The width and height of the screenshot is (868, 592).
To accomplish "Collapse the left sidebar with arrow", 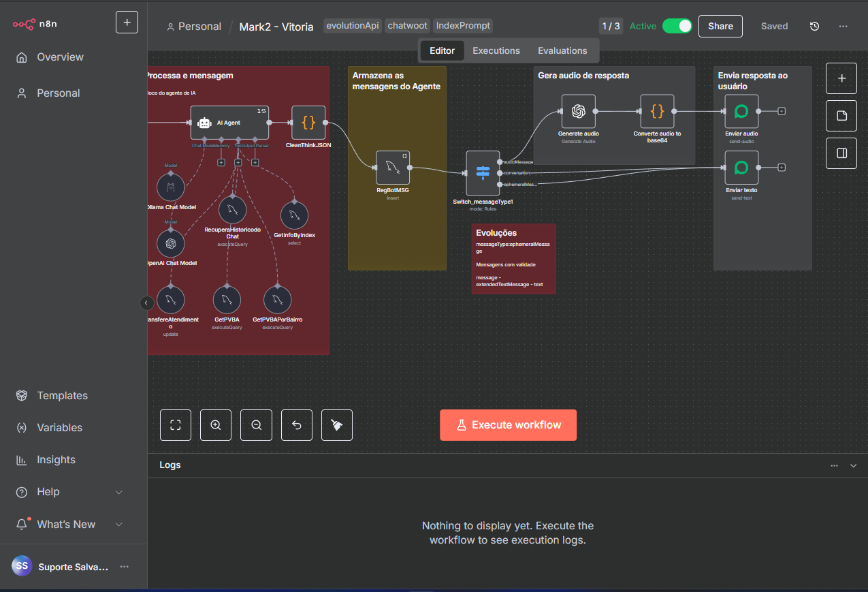I will tap(146, 303).
